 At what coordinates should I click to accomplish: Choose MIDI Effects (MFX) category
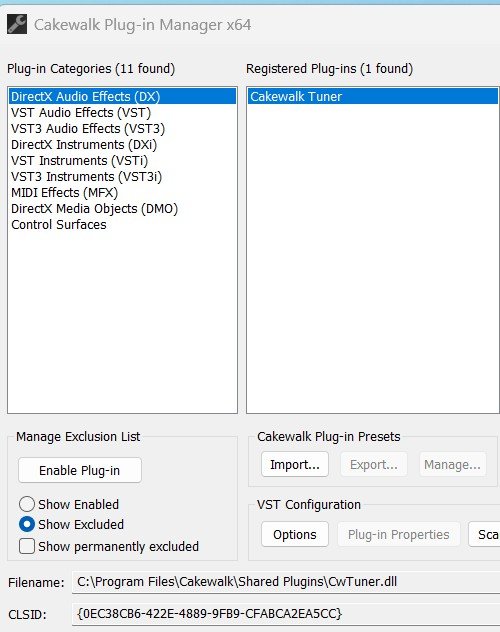click(122, 193)
